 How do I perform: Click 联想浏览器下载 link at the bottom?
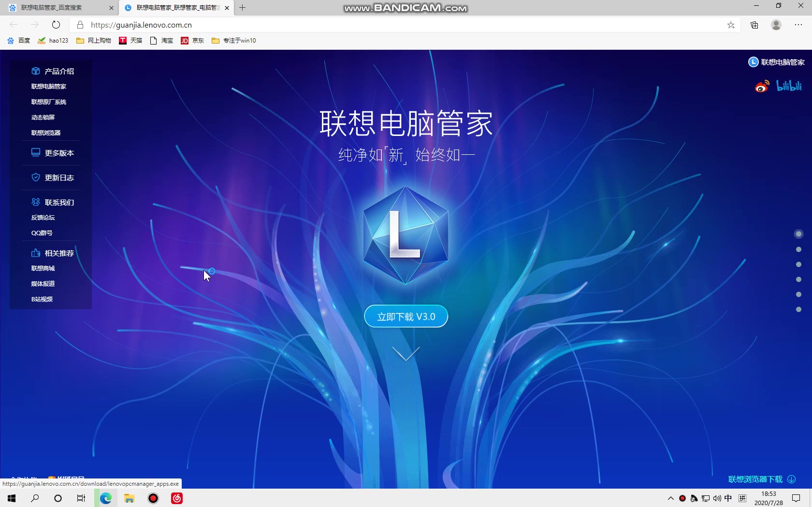pos(762,479)
